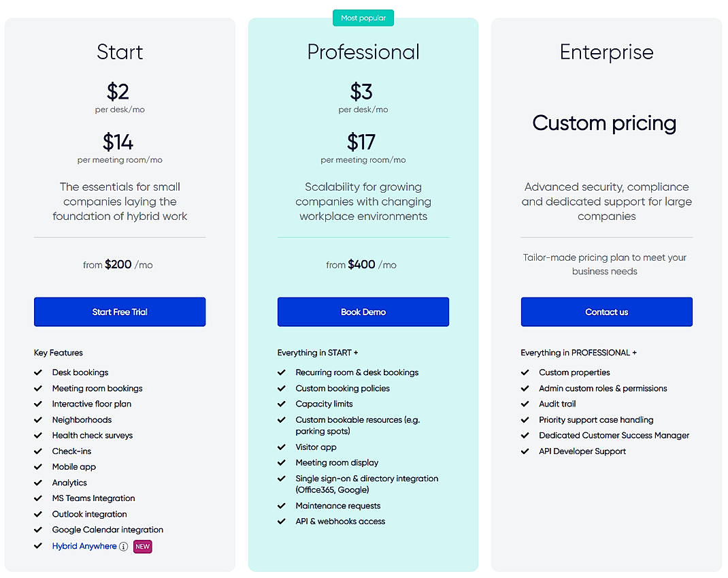Click the checkmark beside Desk bookings
Viewport: 728px width, 578px height.
(37, 372)
